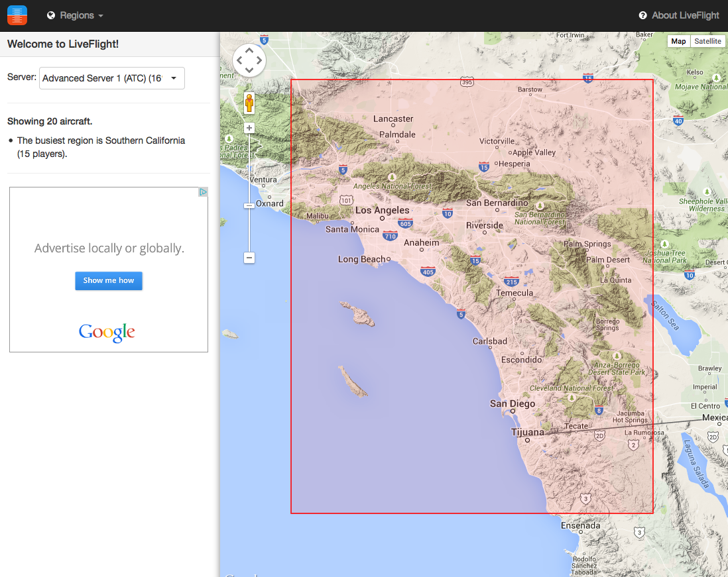Click the Anaheim city label

click(x=422, y=242)
